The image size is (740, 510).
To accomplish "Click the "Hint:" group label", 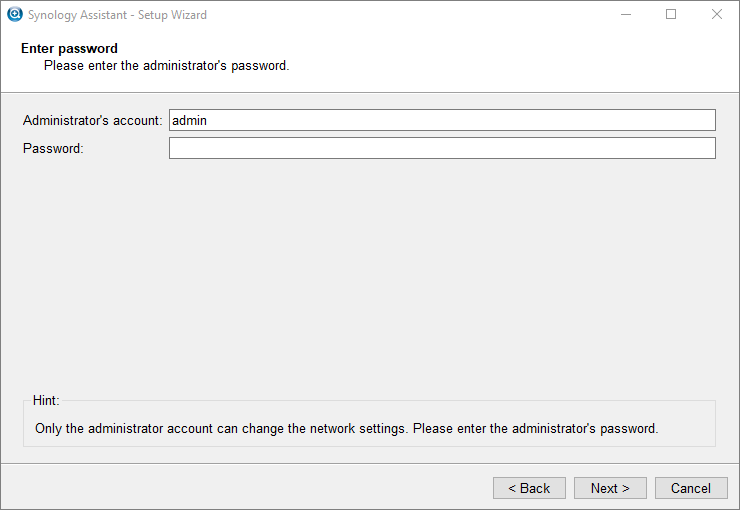I will (46, 401).
